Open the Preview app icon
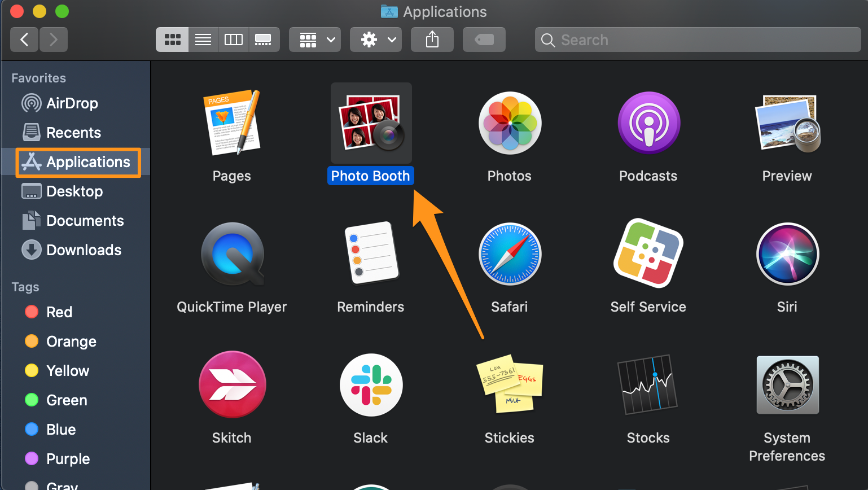 787,123
